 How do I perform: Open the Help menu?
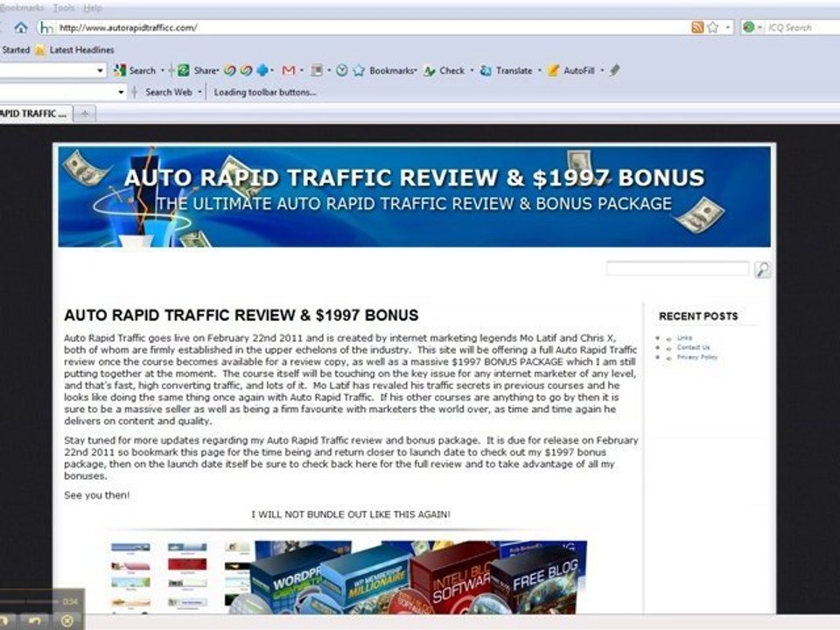point(93,8)
